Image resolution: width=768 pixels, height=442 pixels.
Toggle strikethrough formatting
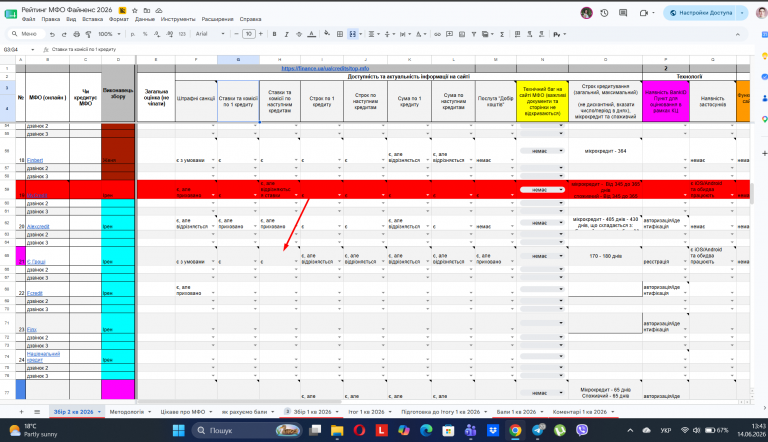(299, 34)
